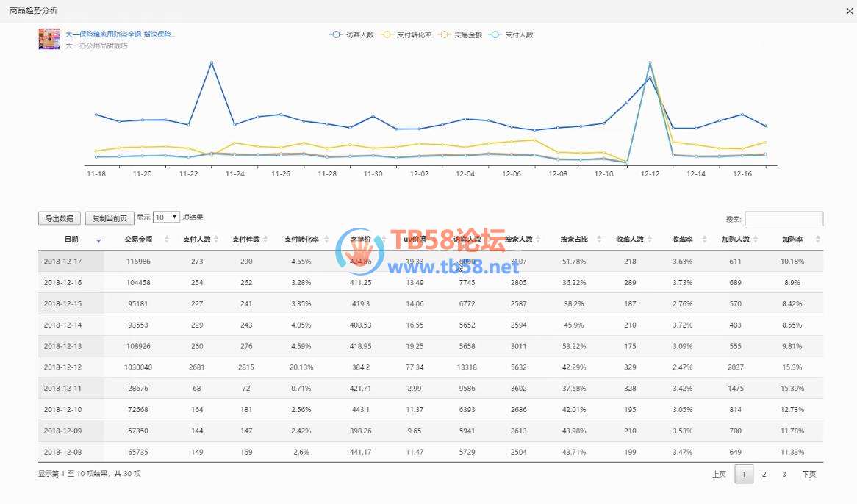Sort table by 搜索人数 column

click(519, 240)
